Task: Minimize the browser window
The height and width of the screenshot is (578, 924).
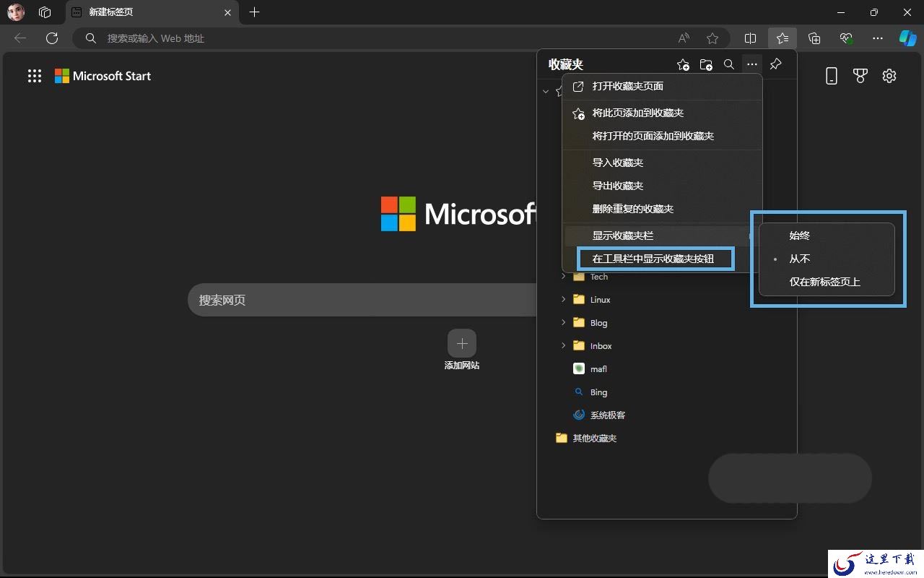Action: 841,12
